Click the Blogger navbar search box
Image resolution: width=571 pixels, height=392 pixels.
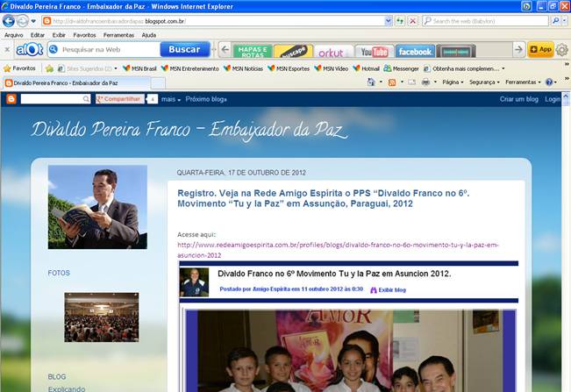coord(55,98)
